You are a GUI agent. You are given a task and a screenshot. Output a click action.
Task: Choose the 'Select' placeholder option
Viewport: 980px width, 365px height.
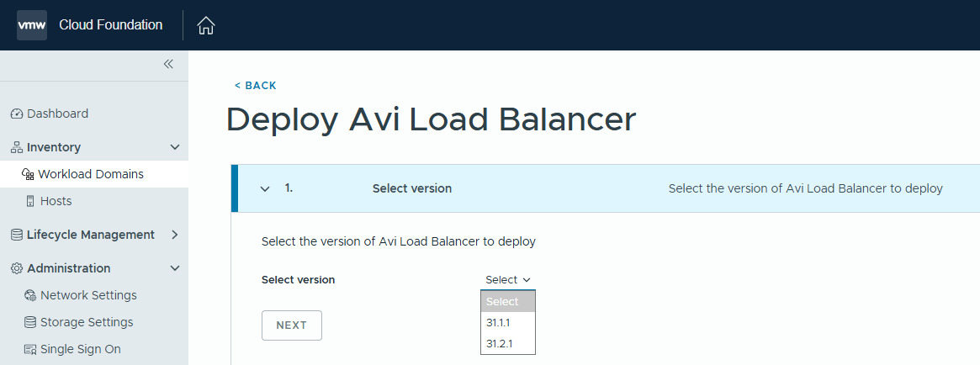click(508, 301)
